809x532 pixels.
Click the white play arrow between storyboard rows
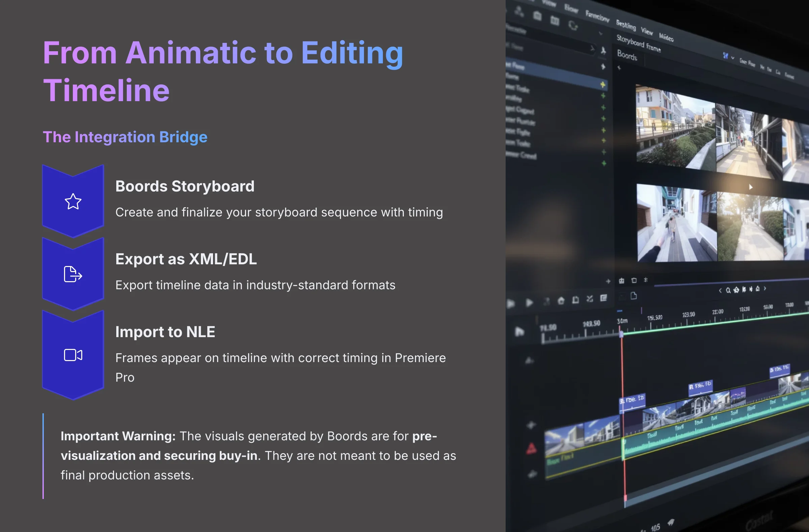(751, 187)
